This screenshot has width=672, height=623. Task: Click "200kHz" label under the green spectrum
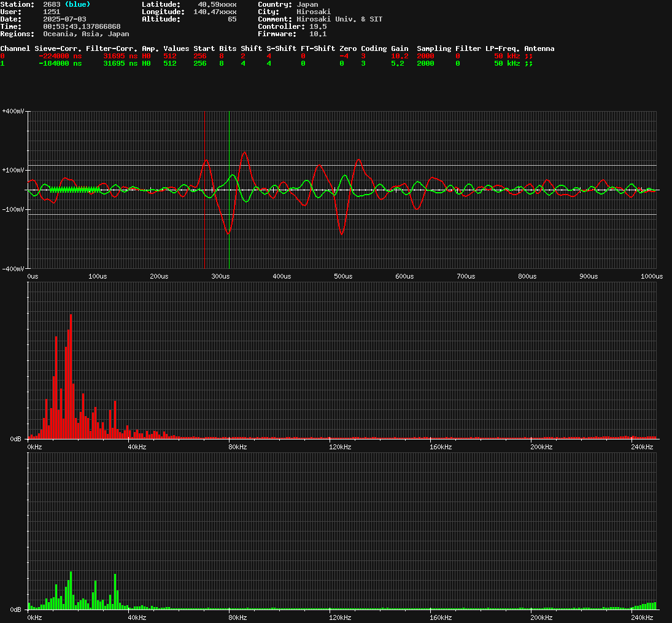click(x=541, y=618)
